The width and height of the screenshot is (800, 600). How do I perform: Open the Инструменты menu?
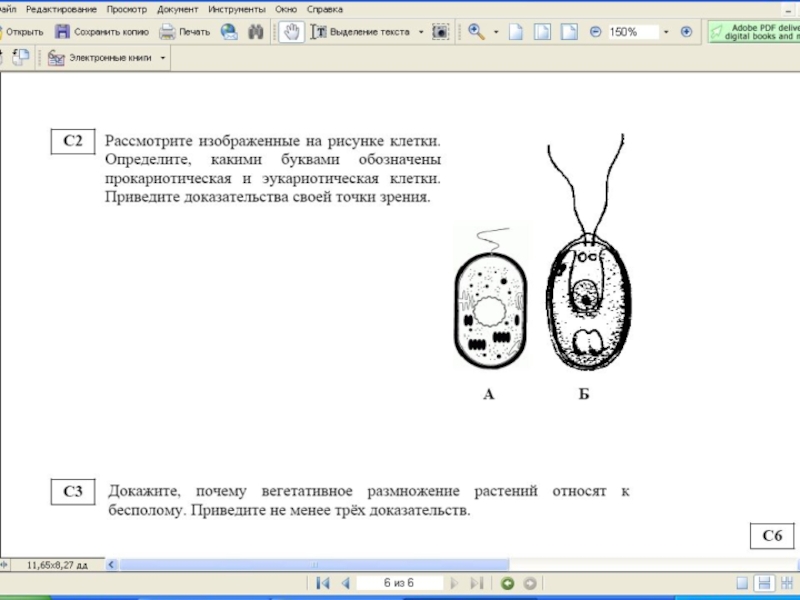coord(237,8)
